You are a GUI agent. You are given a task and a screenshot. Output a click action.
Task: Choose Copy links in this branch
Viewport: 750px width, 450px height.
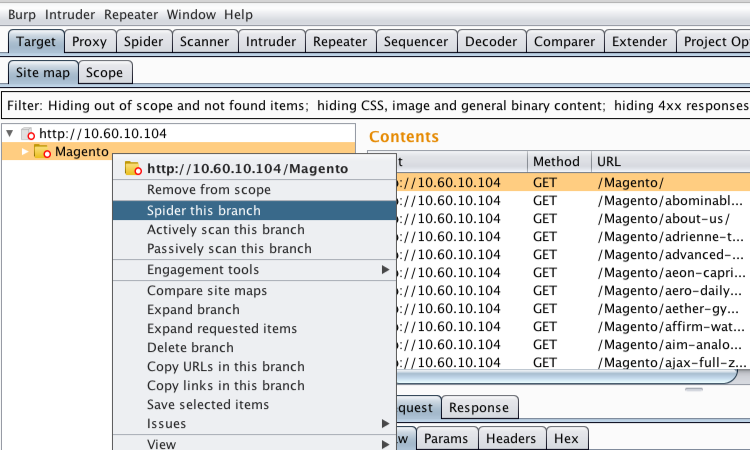(254, 385)
